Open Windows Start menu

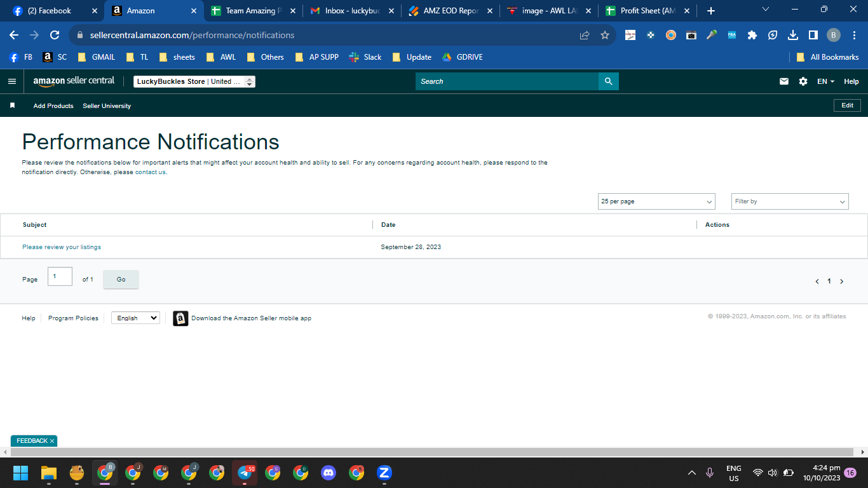21,473
